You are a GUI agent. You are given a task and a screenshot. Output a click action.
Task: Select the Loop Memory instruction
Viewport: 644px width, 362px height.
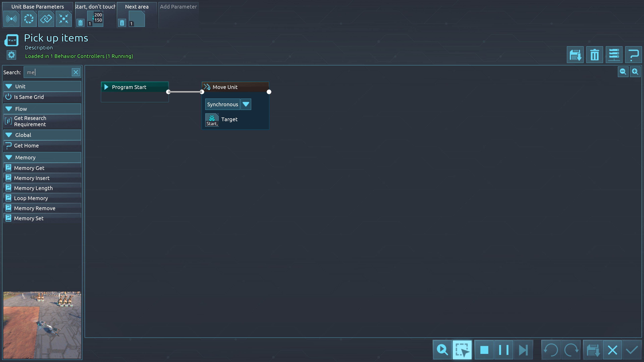click(31, 198)
